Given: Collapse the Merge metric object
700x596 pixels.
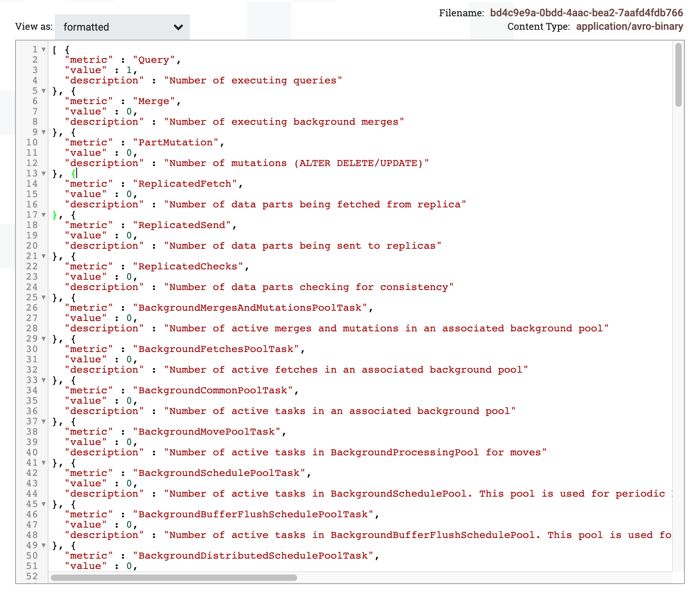Looking at the screenshot, I should [43, 91].
